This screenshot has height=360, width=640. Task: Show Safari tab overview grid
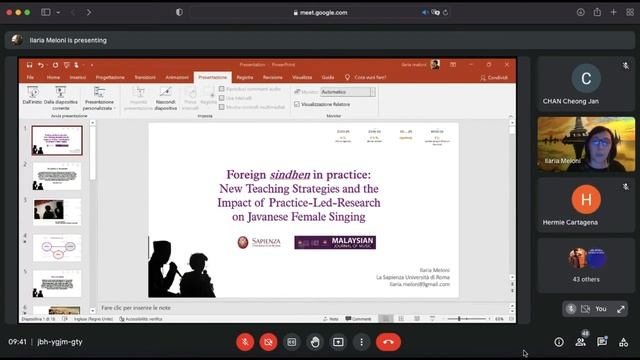click(630, 12)
